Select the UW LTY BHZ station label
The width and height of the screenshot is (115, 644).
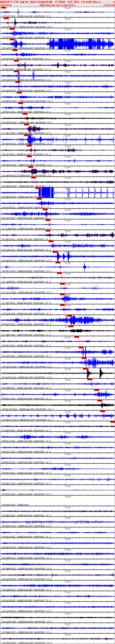(x=26, y=154)
